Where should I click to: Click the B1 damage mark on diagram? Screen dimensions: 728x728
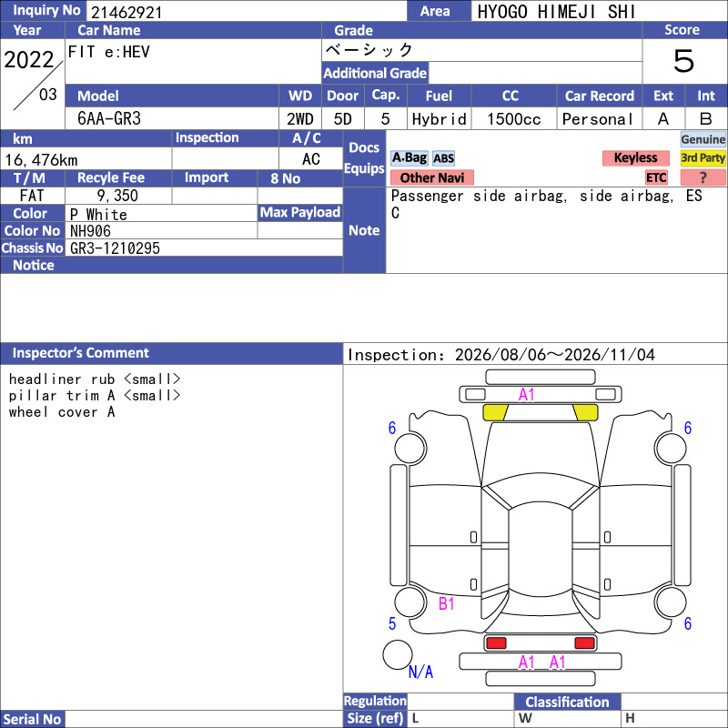[446, 603]
